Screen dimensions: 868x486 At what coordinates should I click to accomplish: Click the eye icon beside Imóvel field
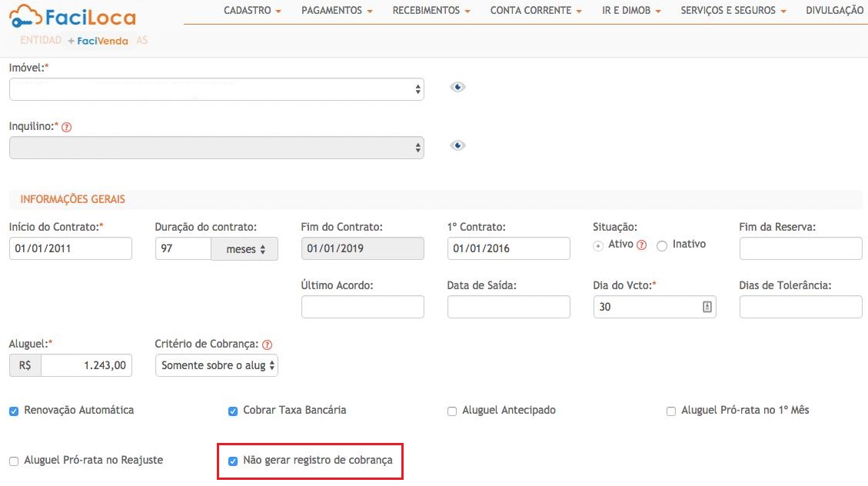(x=457, y=87)
